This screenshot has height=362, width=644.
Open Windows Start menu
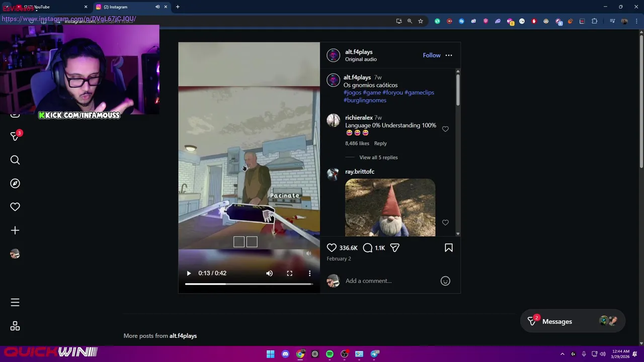pyautogui.click(x=270, y=354)
